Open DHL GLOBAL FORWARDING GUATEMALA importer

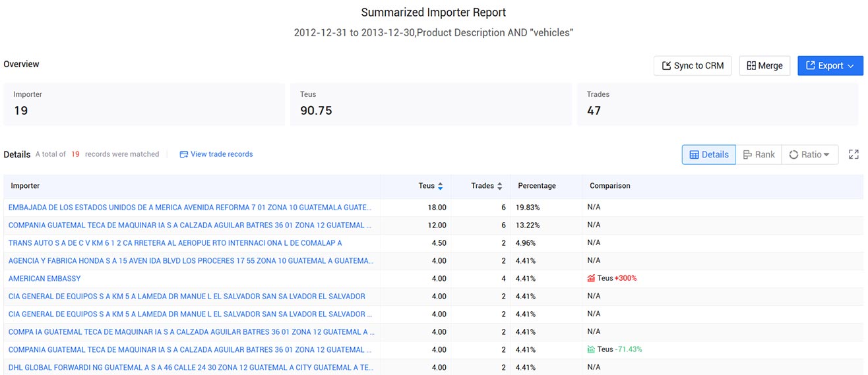pos(191,367)
